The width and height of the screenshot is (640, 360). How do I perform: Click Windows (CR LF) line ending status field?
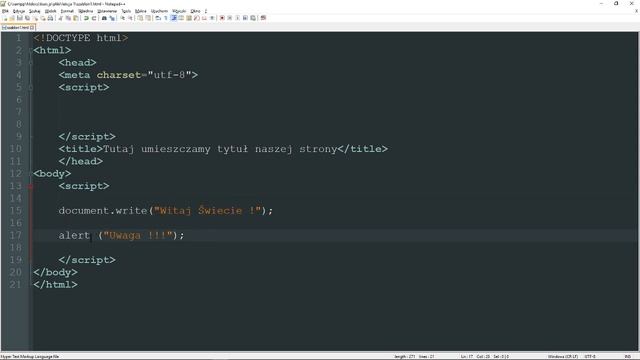point(562,357)
